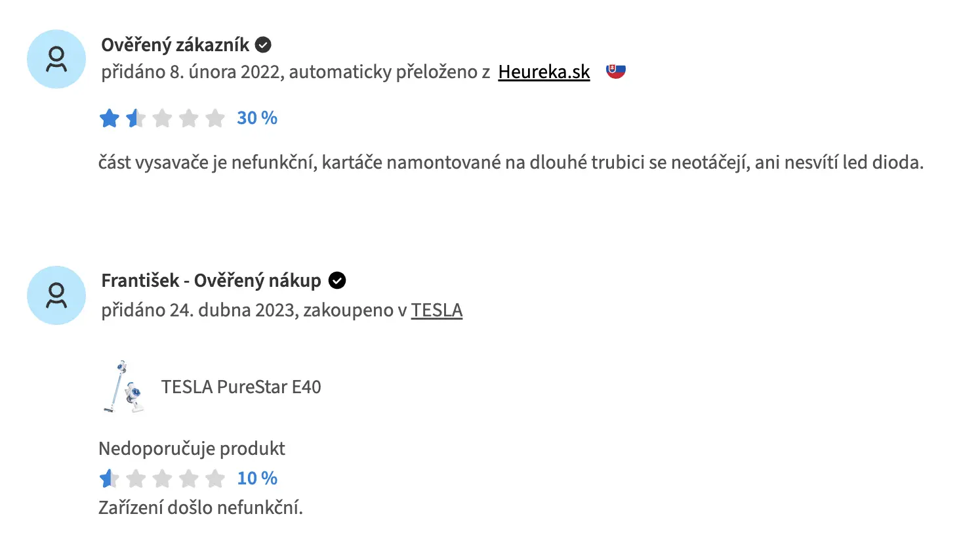The image size is (980, 533).
Task: Click the first reviewer's avatar icon
Action: [56, 59]
